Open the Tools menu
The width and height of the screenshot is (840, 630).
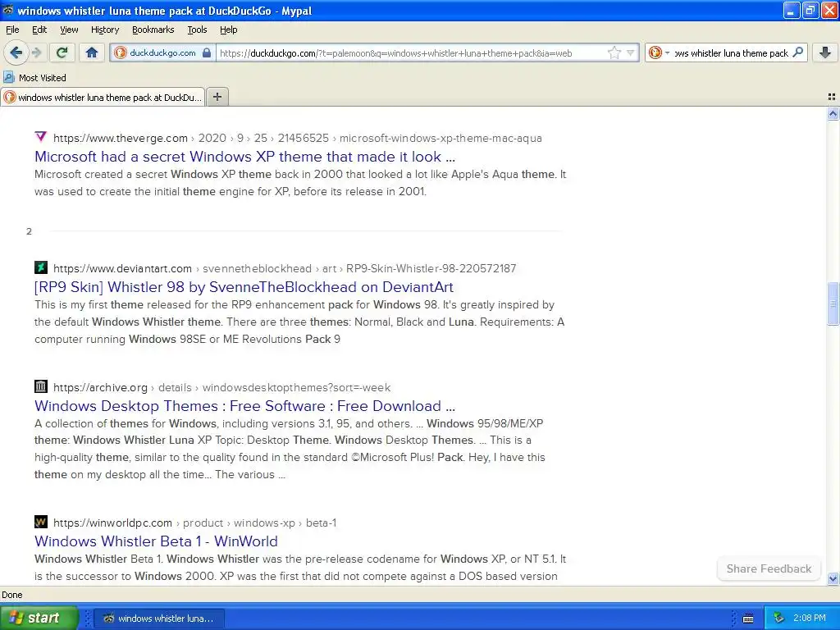coord(197,30)
